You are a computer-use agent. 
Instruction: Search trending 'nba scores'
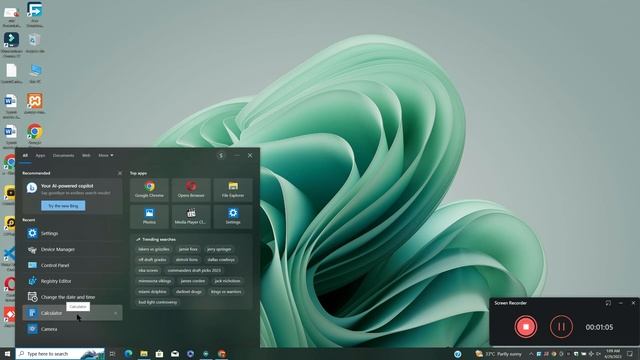click(148, 270)
